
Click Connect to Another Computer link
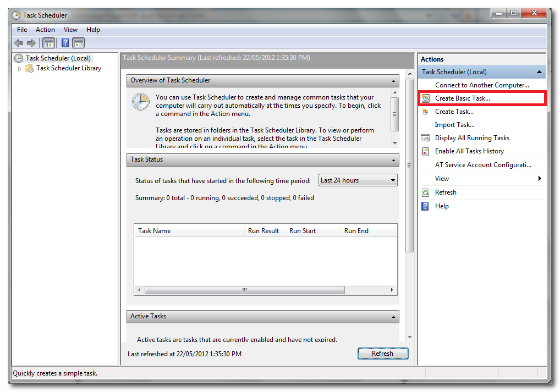click(x=482, y=85)
